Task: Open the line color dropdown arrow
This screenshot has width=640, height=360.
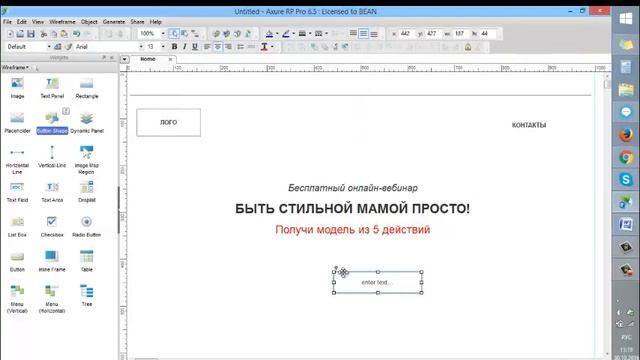Action: click(x=293, y=33)
